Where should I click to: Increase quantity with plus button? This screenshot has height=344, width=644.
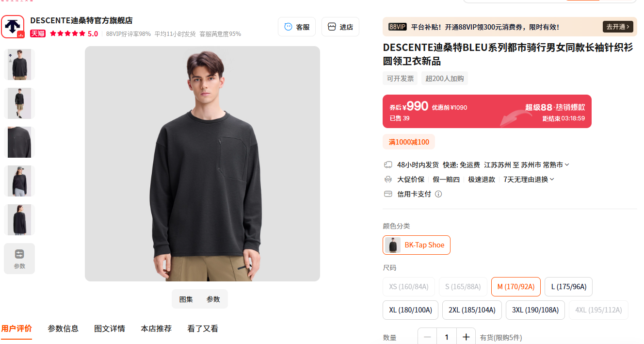pos(466,337)
